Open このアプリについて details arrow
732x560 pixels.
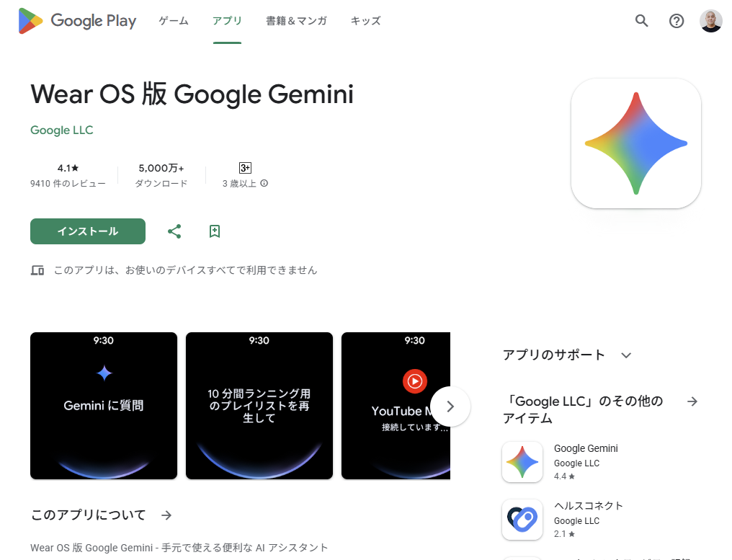coord(166,515)
